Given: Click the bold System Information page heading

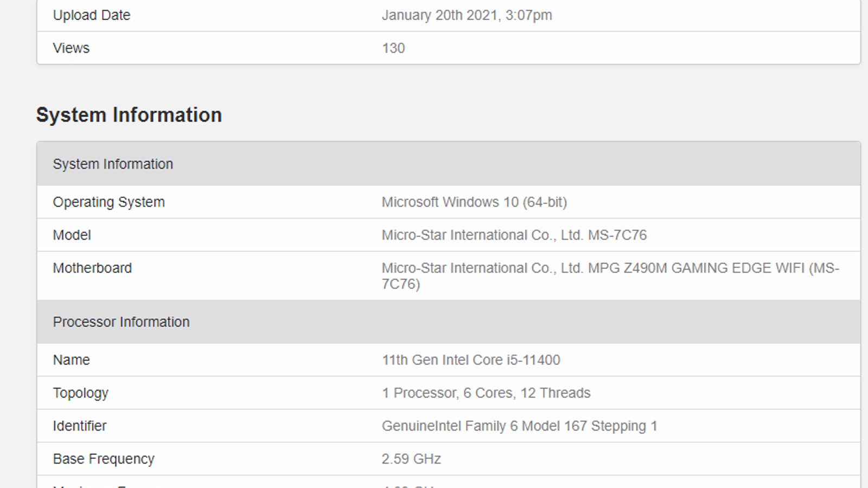Looking at the screenshot, I should pyautogui.click(x=129, y=115).
